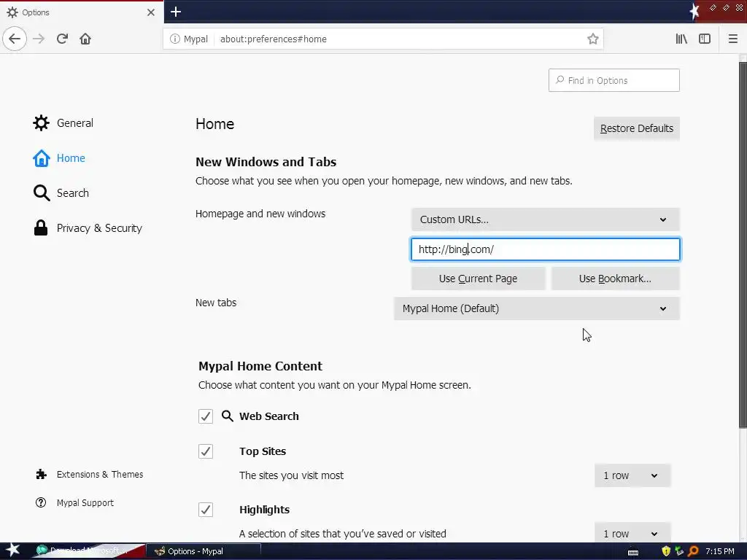Click the Web Search label

(268, 416)
